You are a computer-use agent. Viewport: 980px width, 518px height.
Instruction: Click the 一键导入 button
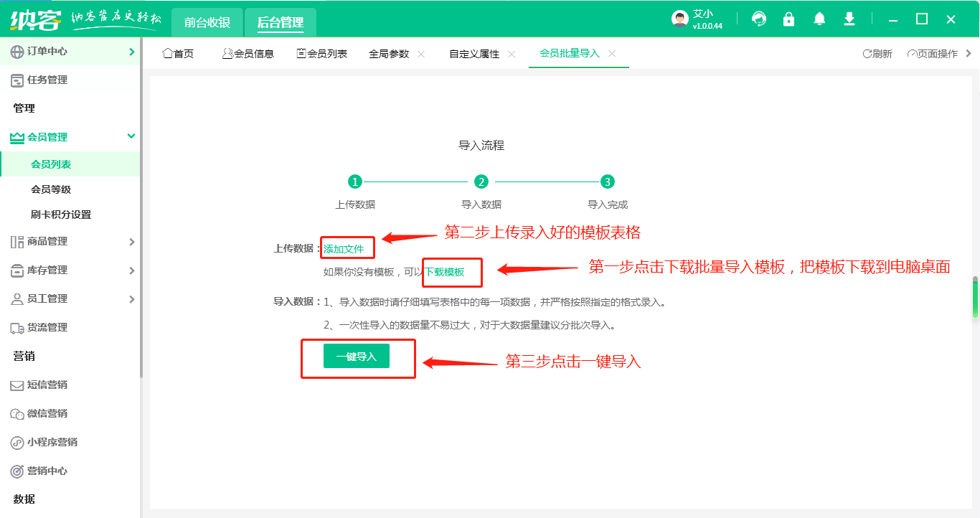coord(357,357)
